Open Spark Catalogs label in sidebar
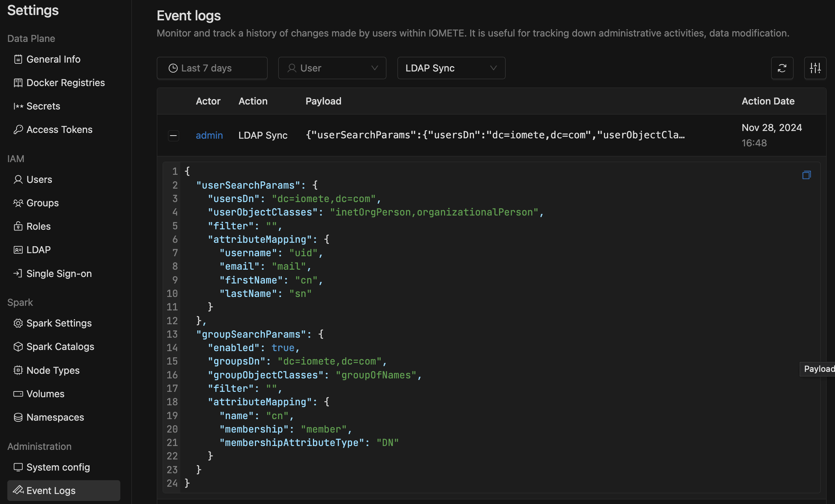The height and width of the screenshot is (504, 835). pos(60,346)
